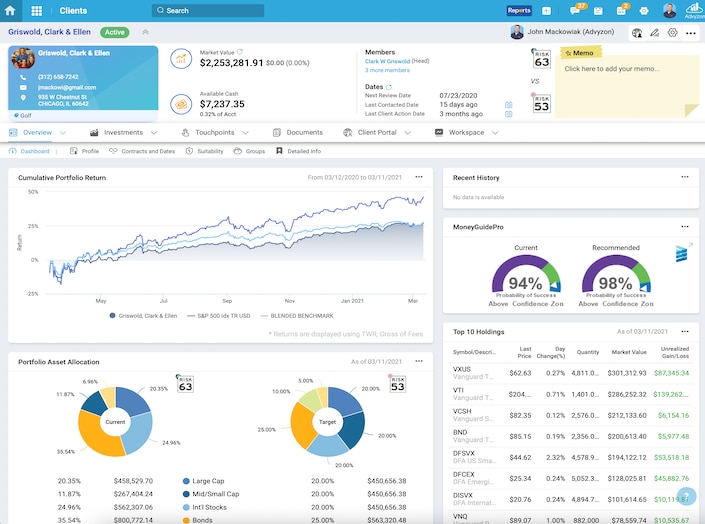Open the clipboard tasks icon

point(598,11)
